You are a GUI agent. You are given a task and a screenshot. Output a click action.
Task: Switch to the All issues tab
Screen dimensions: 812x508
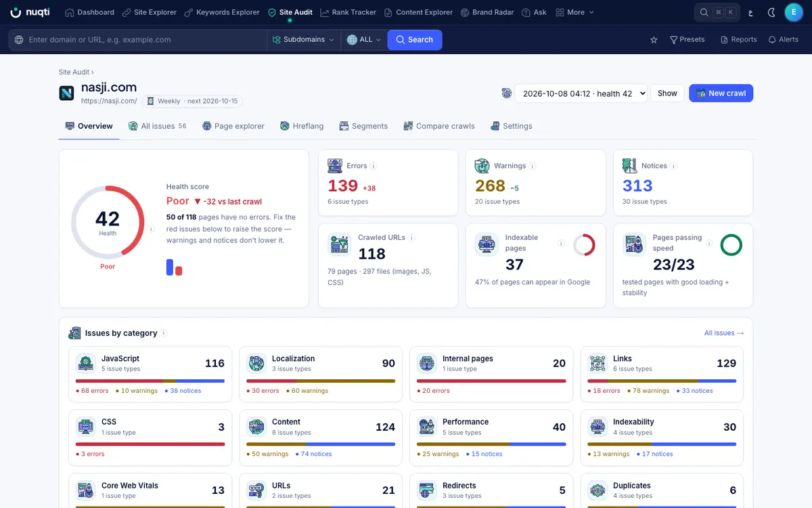click(x=157, y=126)
